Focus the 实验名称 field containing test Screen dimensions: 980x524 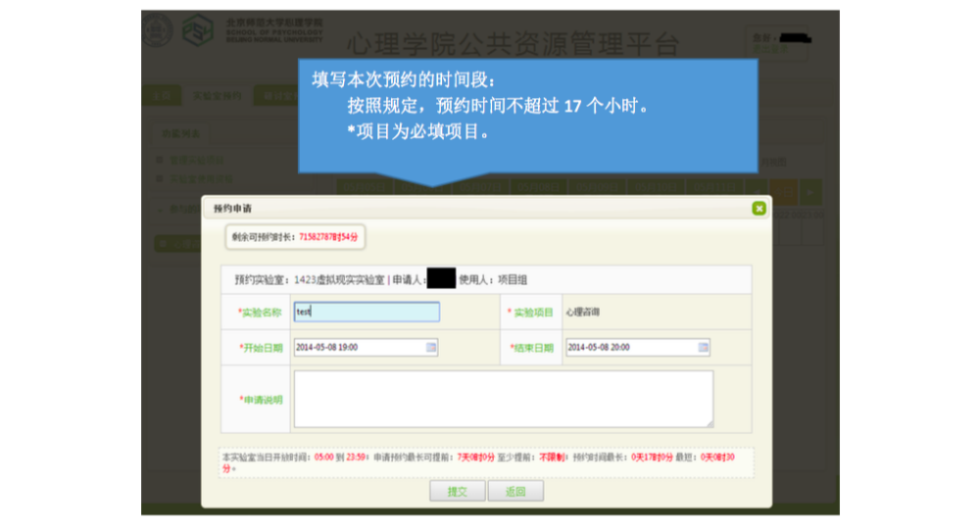367,312
